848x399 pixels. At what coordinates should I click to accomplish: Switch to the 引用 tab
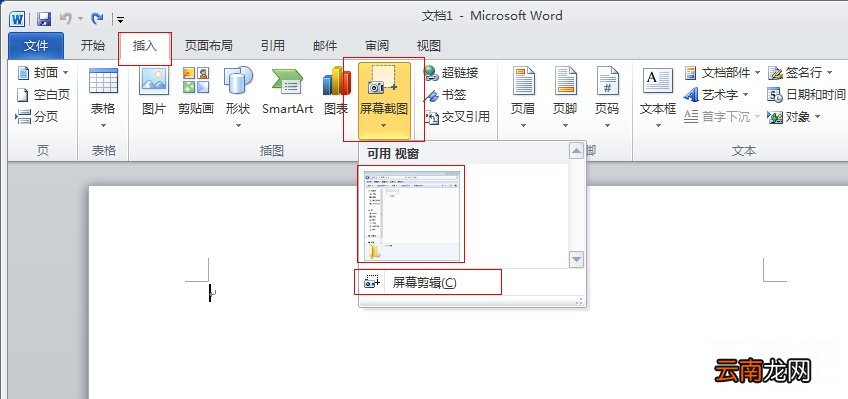(x=273, y=46)
